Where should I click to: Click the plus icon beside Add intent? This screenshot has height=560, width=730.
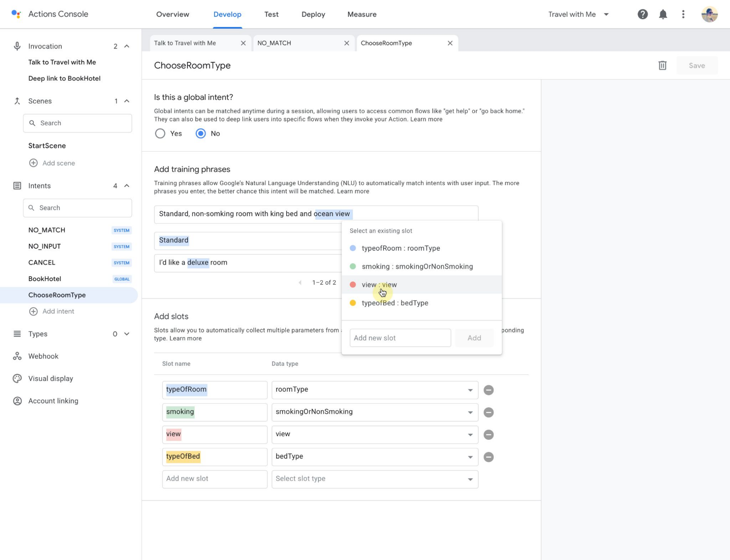(x=33, y=311)
